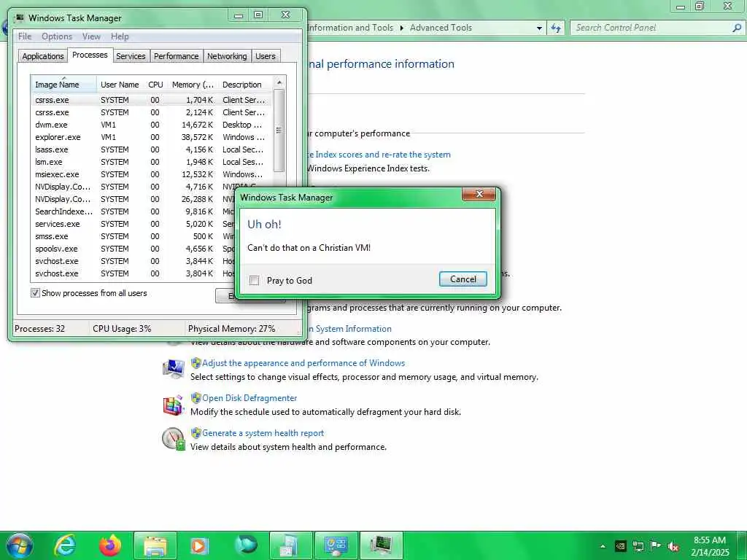
Task: Click Task Manager title bar icon
Action: [x=20, y=18]
